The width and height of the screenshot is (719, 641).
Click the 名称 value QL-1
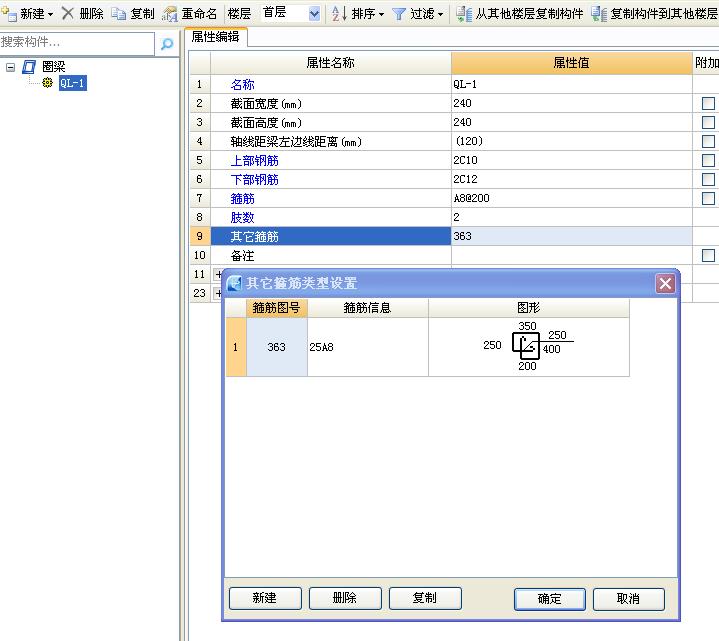click(x=571, y=84)
